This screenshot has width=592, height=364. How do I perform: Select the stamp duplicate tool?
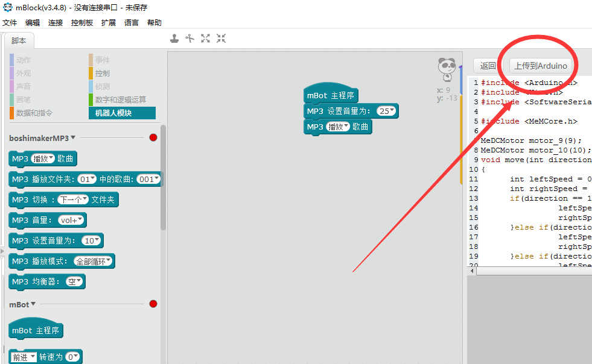point(174,39)
